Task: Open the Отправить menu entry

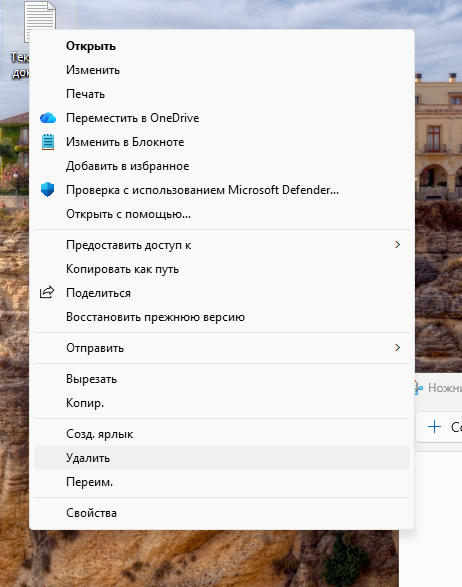Action: [x=222, y=348]
